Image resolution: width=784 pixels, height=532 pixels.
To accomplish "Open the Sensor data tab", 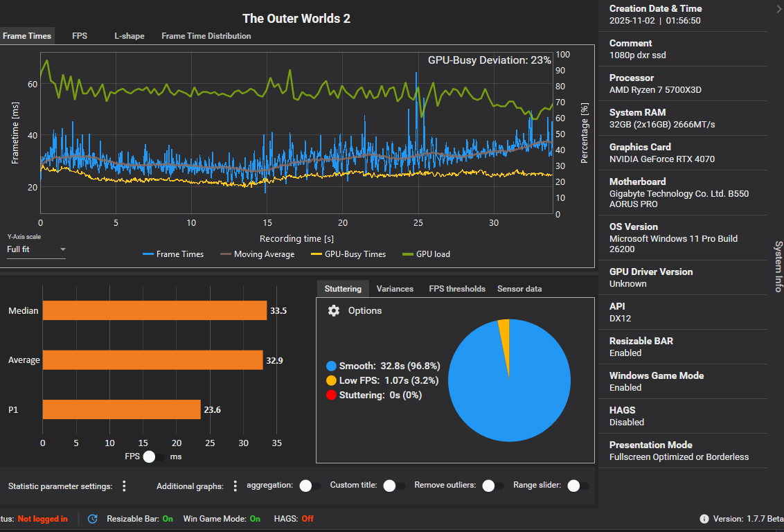I will tap(519, 288).
